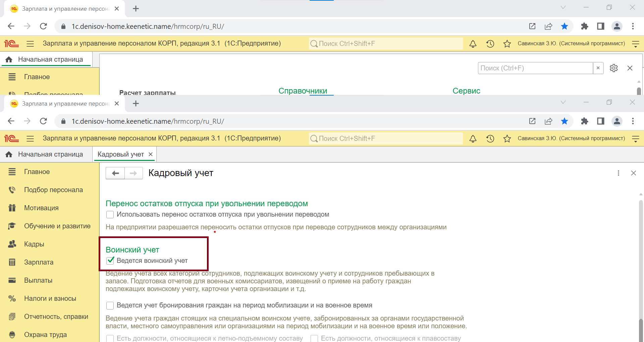Screen dimensions: 644x342
Task: Open the Зарплата calculator icon
Action: [x=12, y=262]
